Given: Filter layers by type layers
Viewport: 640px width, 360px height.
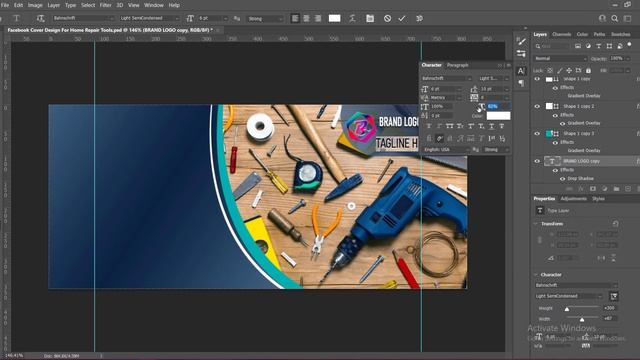Looking at the screenshot, I should 599,46.
